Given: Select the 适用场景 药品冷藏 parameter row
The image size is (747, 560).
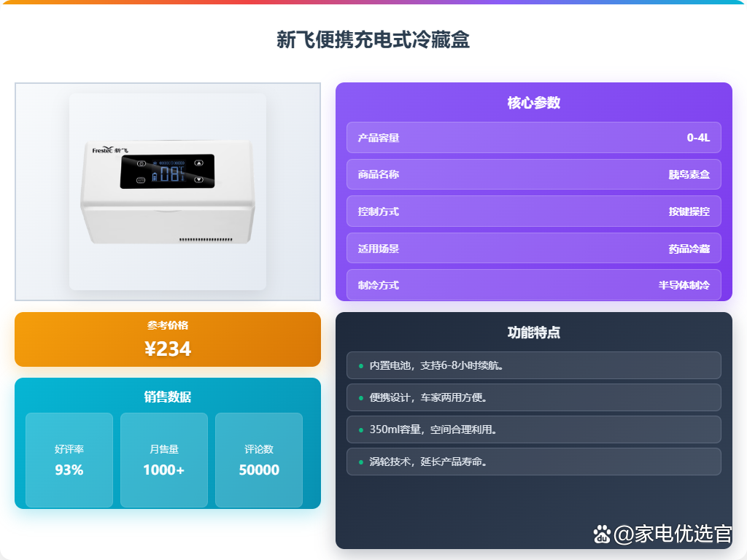Looking at the screenshot, I should click(x=533, y=248).
